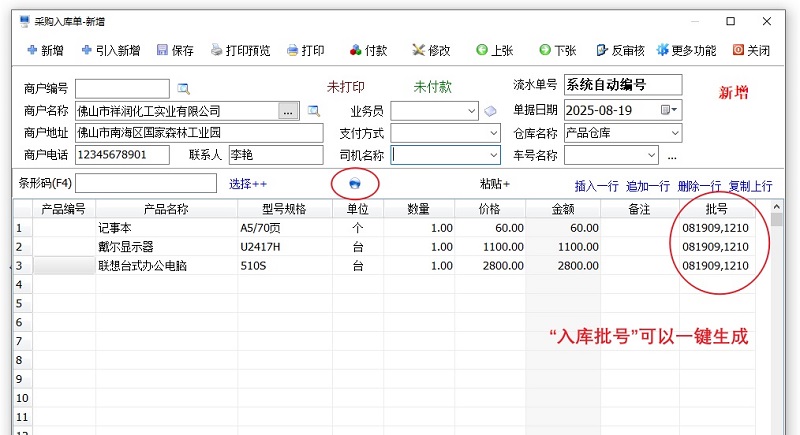Screen dimensions: 800x435
Task: Click 引入新增 in the toolbar
Action: coord(111,50)
